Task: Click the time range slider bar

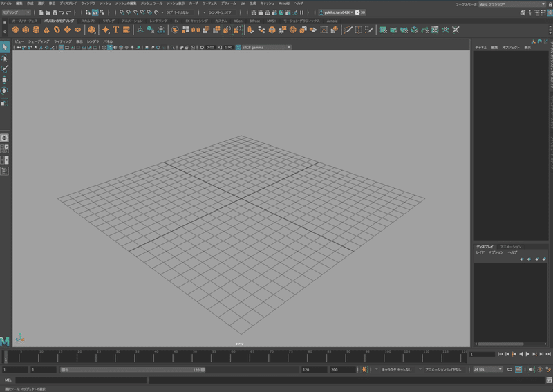Action: tap(133, 370)
